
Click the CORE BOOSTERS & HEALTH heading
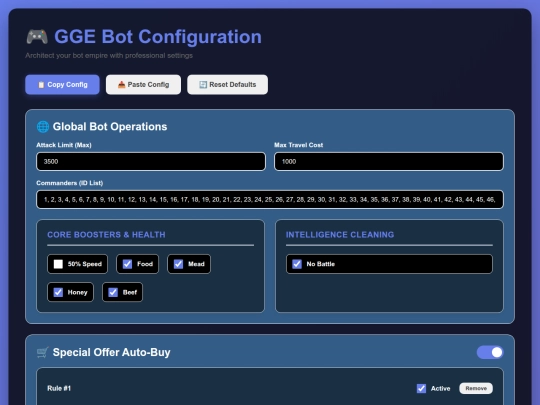(x=106, y=235)
